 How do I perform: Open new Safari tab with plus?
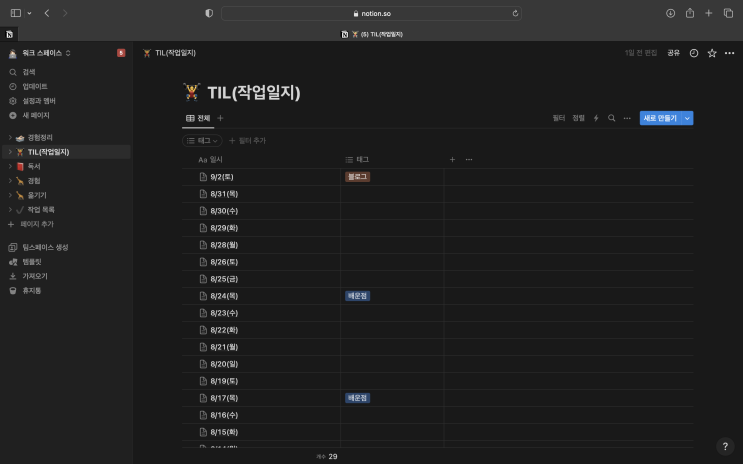708,13
